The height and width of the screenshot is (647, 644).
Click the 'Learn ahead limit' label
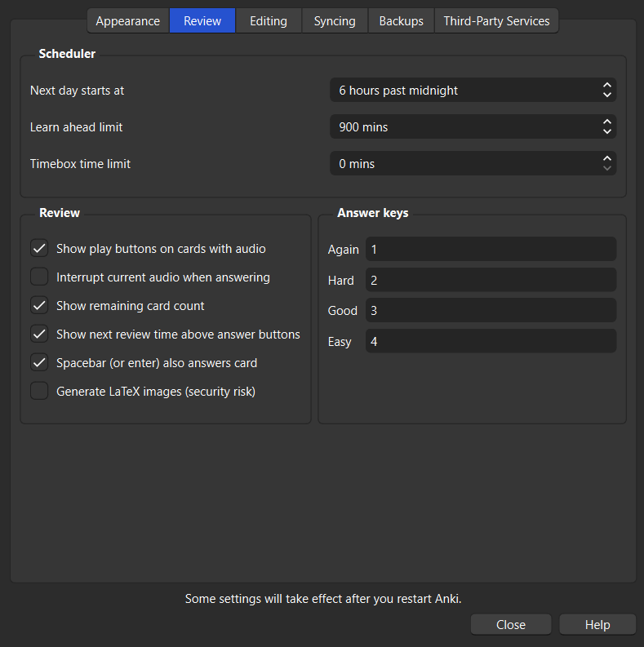click(76, 127)
